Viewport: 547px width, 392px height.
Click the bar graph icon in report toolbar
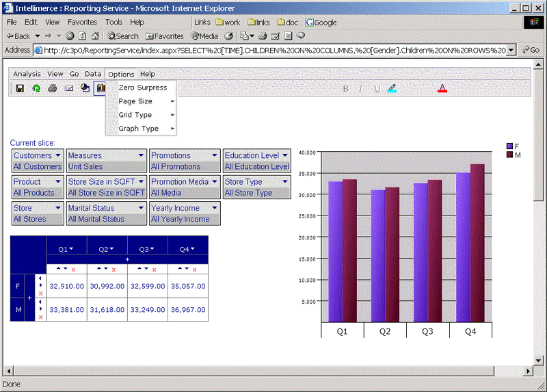click(x=101, y=88)
